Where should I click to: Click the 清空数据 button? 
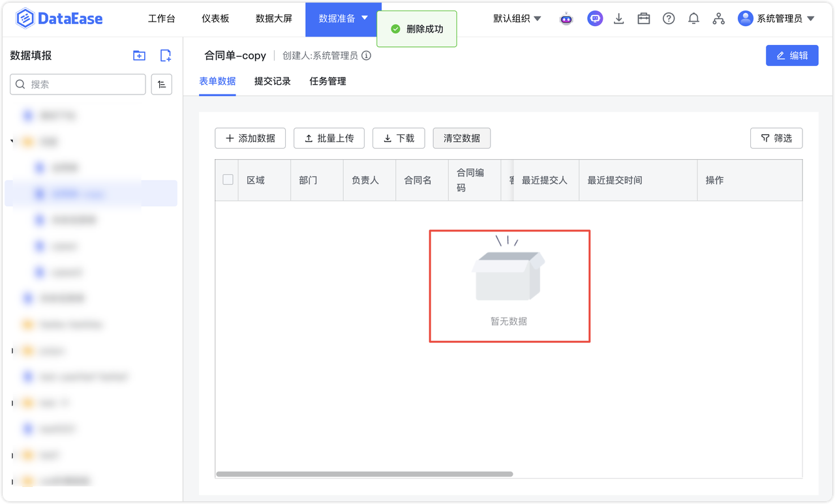point(462,138)
